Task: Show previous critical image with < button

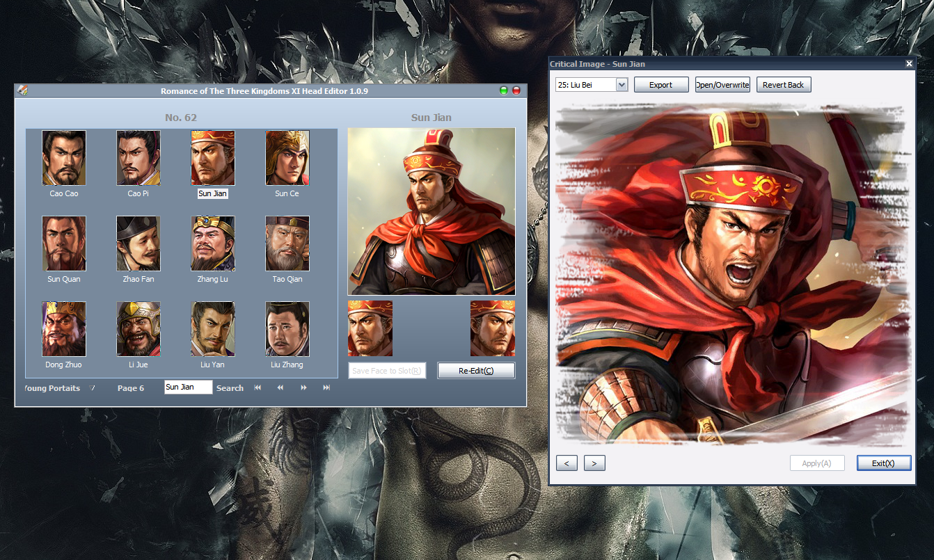Action: click(567, 463)
